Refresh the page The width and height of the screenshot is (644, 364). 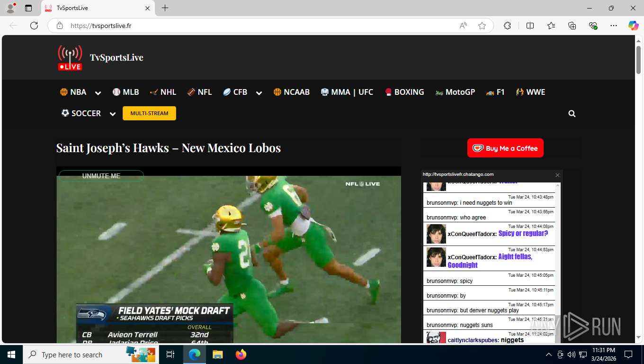[x=34, y=26]
